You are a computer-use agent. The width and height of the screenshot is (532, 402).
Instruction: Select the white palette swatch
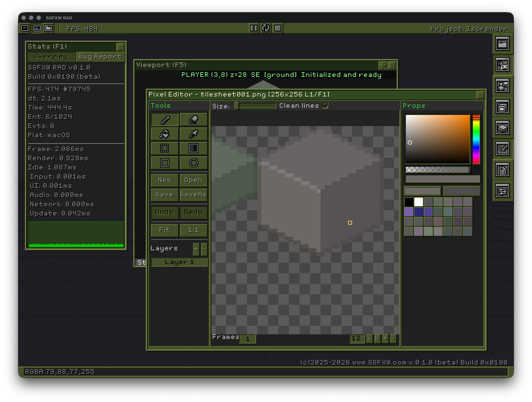[419, 202]
